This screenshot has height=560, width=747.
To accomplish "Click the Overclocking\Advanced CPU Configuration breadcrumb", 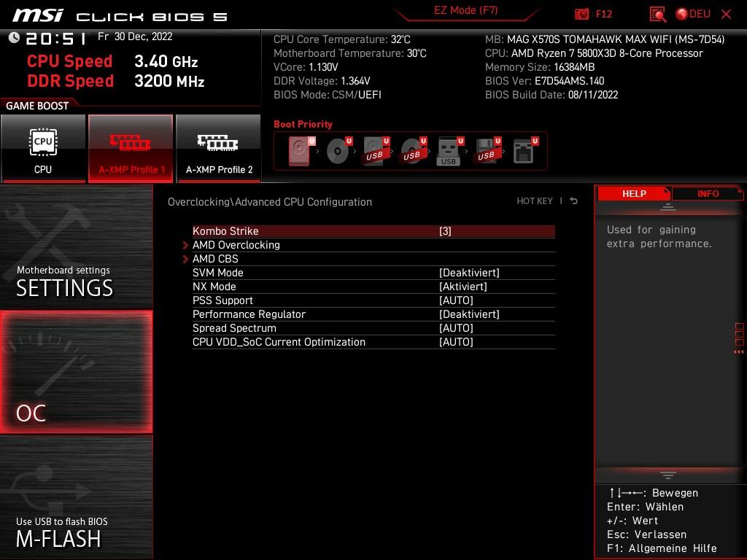I will 270,201.
